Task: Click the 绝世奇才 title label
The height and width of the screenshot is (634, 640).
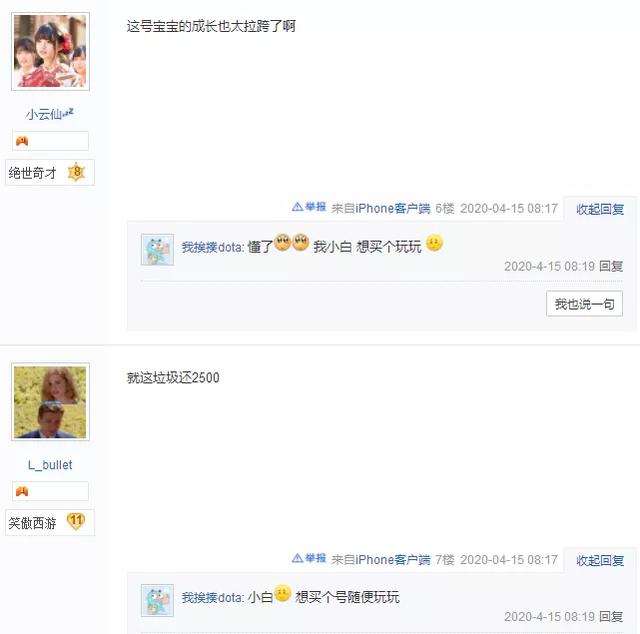Action: tap(32, 173)
